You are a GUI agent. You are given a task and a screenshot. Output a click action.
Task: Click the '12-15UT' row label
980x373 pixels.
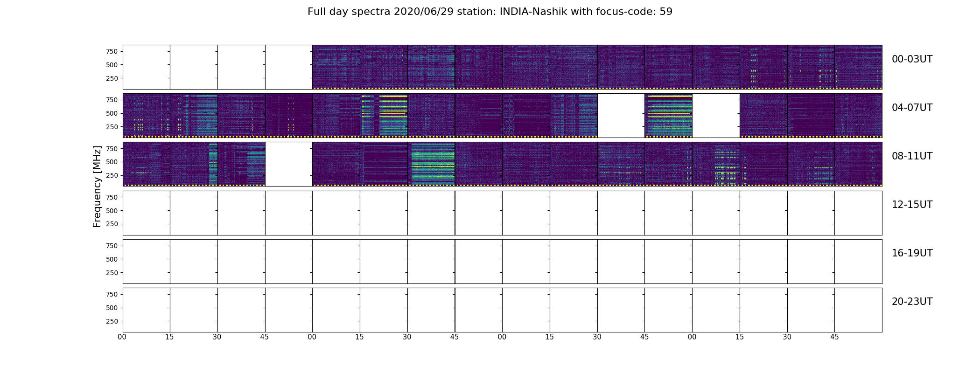[912, 205]
